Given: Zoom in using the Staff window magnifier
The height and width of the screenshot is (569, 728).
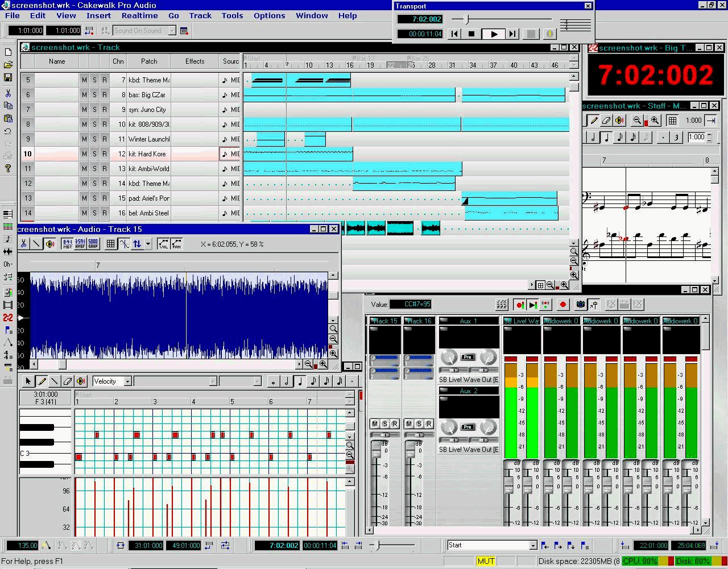Looking at the screenshot, I should [655, 121].
